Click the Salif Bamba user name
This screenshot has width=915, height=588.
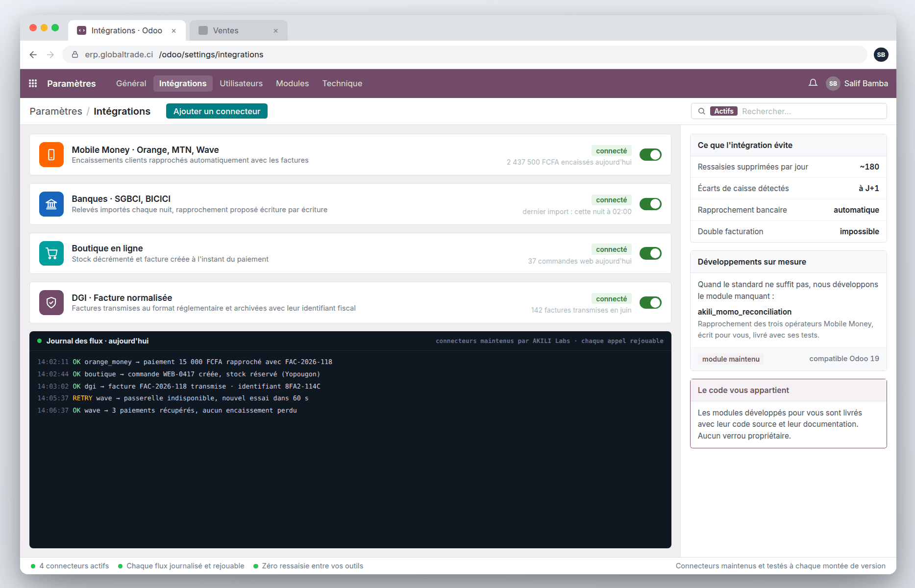[866, 83]
